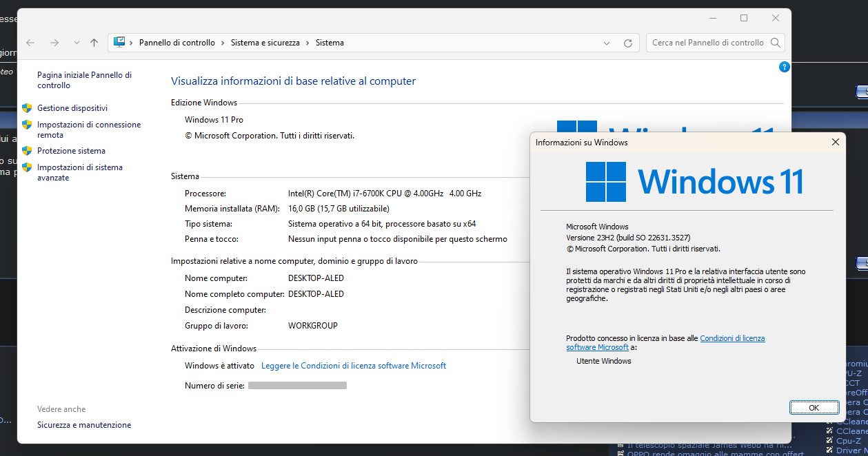Click DESKTOP-ALED in the Nome completo computer row
The image size is (868, 456).
click(316, 294)
